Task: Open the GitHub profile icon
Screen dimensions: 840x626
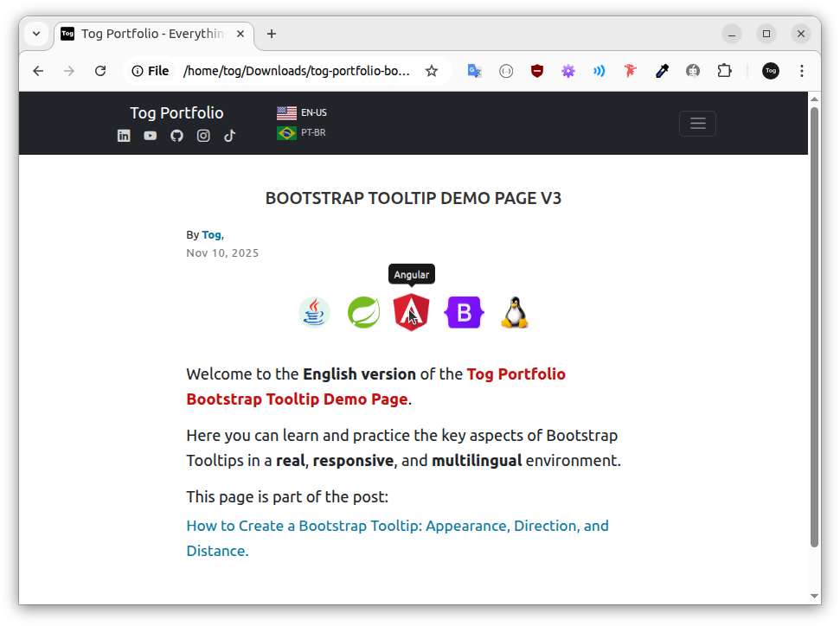Action: click(176, 136)
